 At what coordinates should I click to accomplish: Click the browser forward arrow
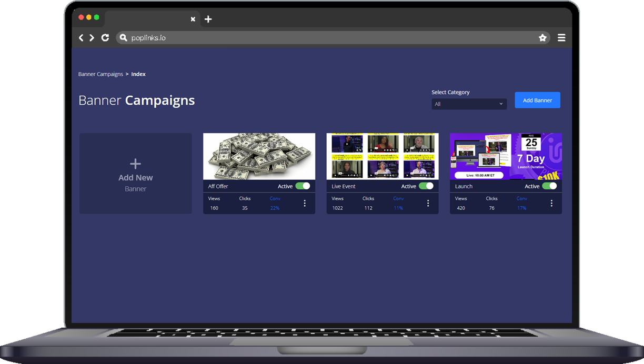point(92,38)
